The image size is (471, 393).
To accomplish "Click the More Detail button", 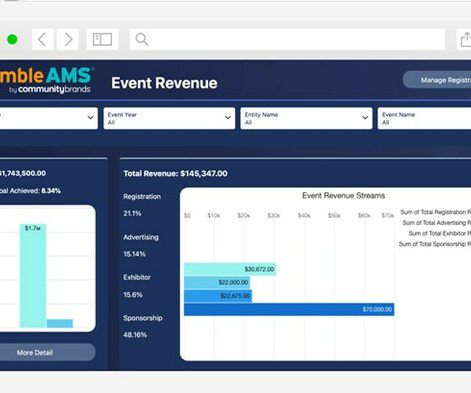I will click(x=48, y=352).
